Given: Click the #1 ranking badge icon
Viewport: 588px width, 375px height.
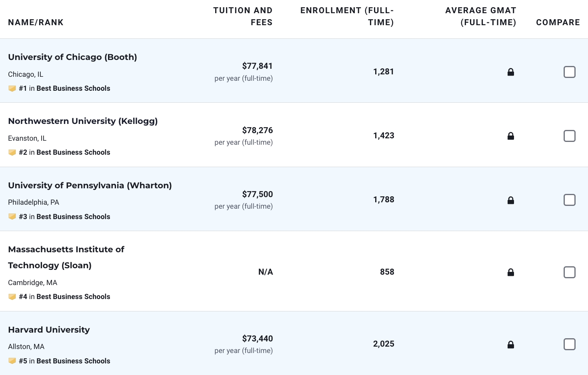Looking at the screenshot, I should tap(12, 88).
